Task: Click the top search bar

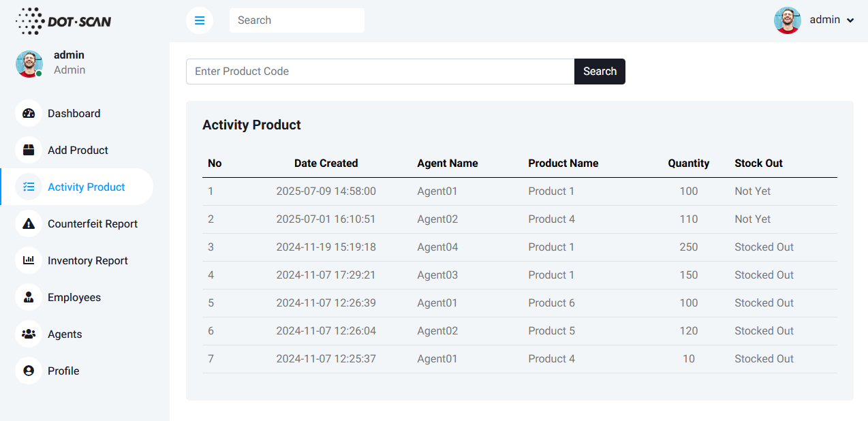Action: 296,20
